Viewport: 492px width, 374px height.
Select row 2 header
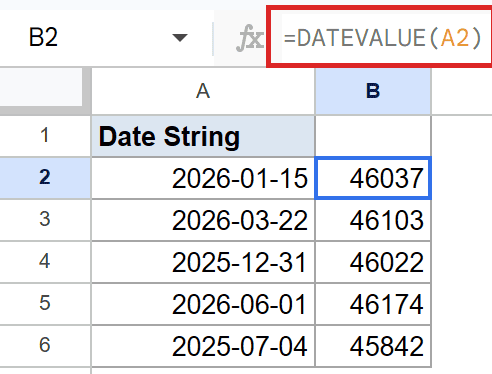click(45, 178)
